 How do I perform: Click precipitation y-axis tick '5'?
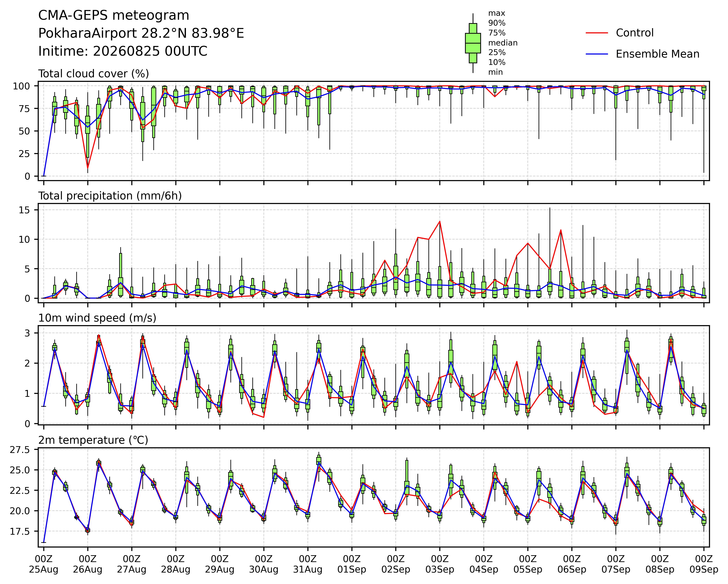coord(27,269)
